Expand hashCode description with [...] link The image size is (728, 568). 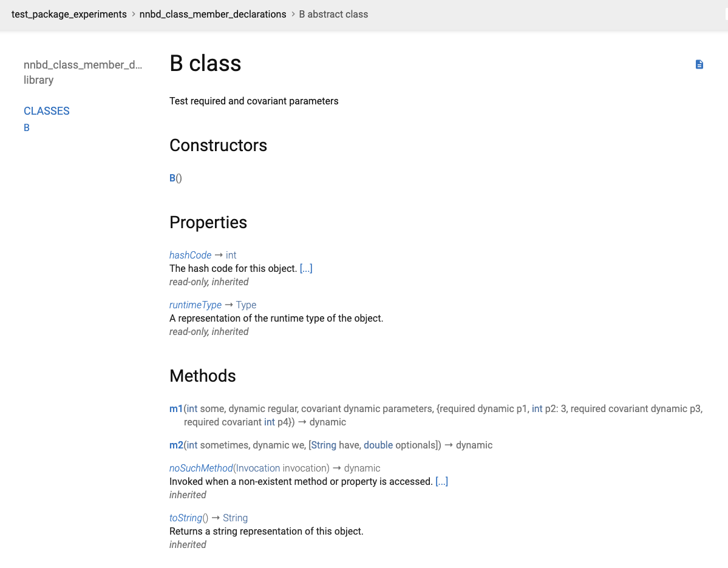pyautogui.click(x=306, y=268)
